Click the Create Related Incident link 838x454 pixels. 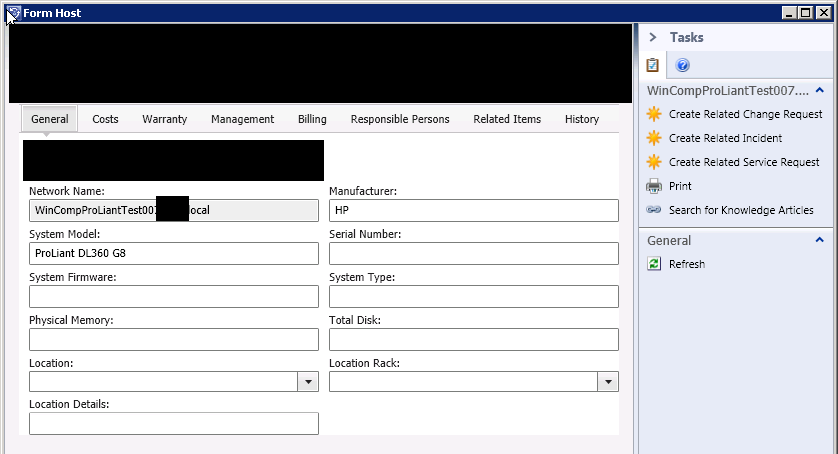pos(725,138)
